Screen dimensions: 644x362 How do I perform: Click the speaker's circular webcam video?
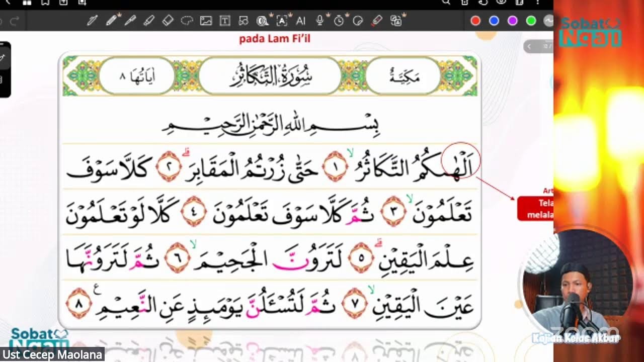pyautogui.click(x=577, y=283)
